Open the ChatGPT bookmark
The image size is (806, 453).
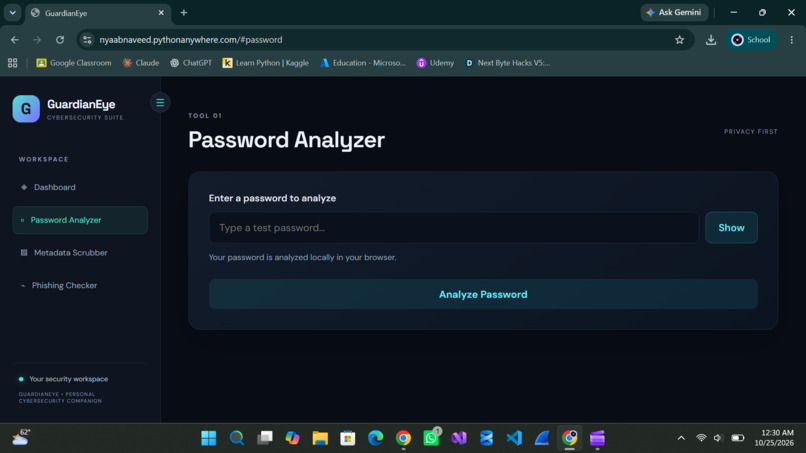click(x=191, y=63)
